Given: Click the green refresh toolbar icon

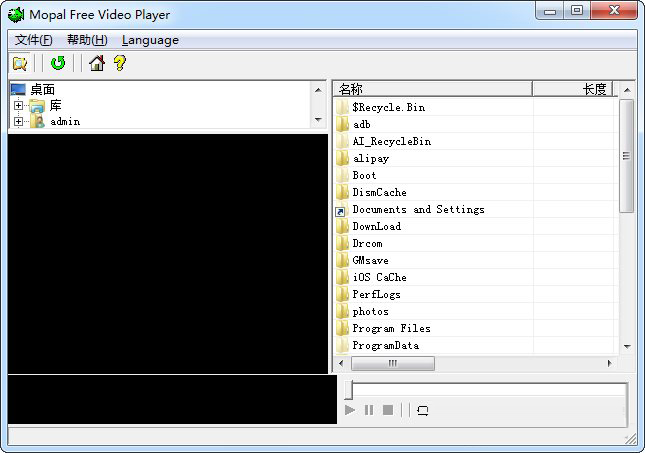Looking at the screenshot, I should pos(58,63).
